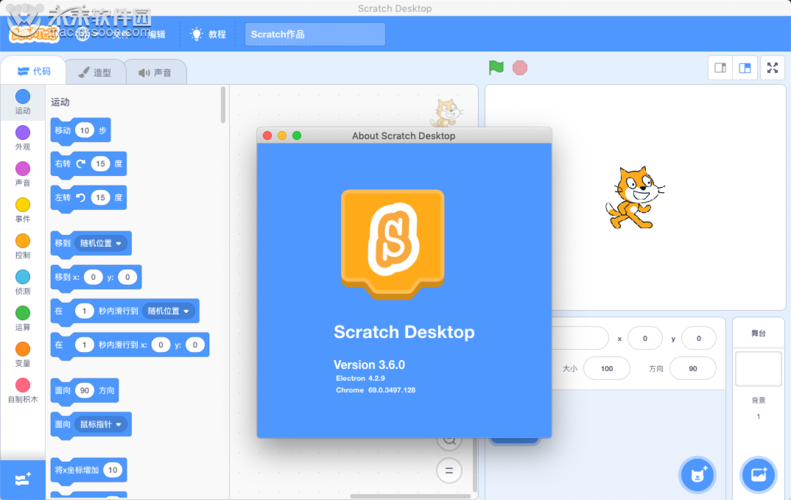
Task: Select the 运动 (Motion) blue category circle
Action: point(23,96)
